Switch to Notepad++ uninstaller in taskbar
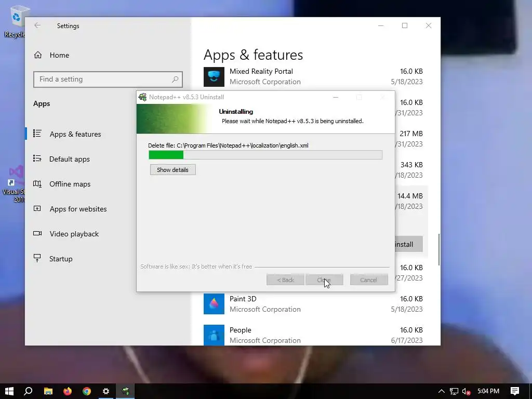This screenshot has width=532, height=399. 126,391
